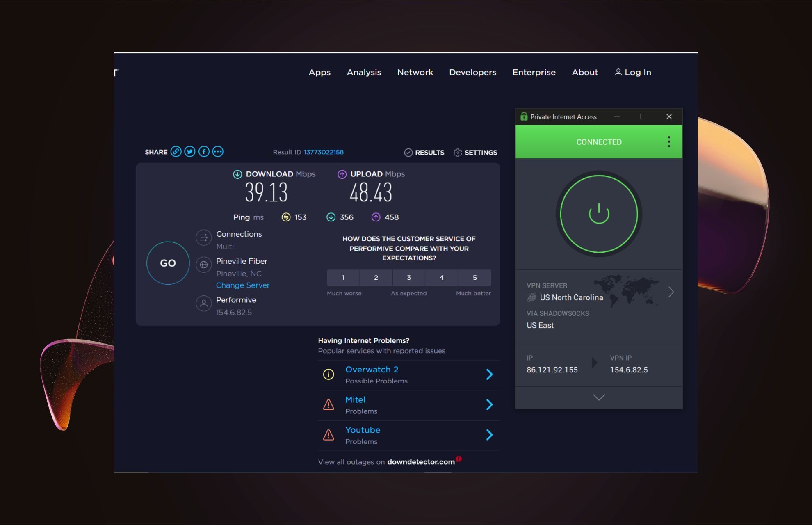Click the Youtube warning triangle icon
The height and width of the screenshot is (525, 812).
tap(328, 435)
